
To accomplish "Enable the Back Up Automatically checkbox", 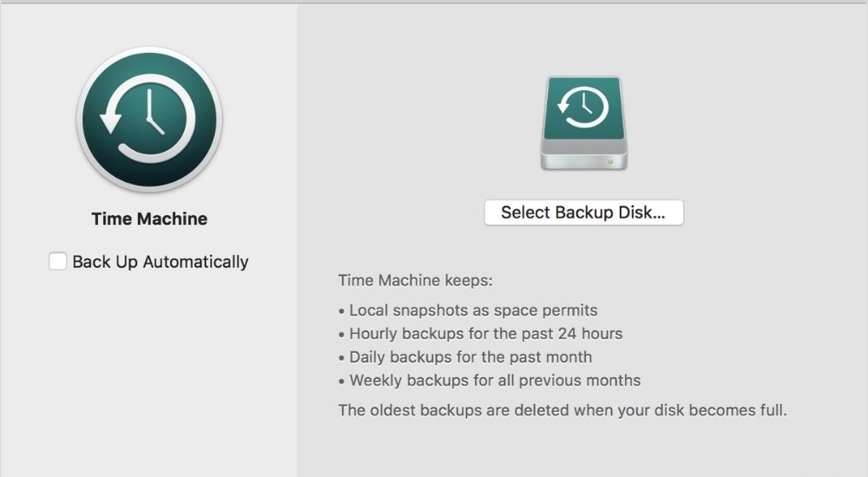I will tap(58, 262).
